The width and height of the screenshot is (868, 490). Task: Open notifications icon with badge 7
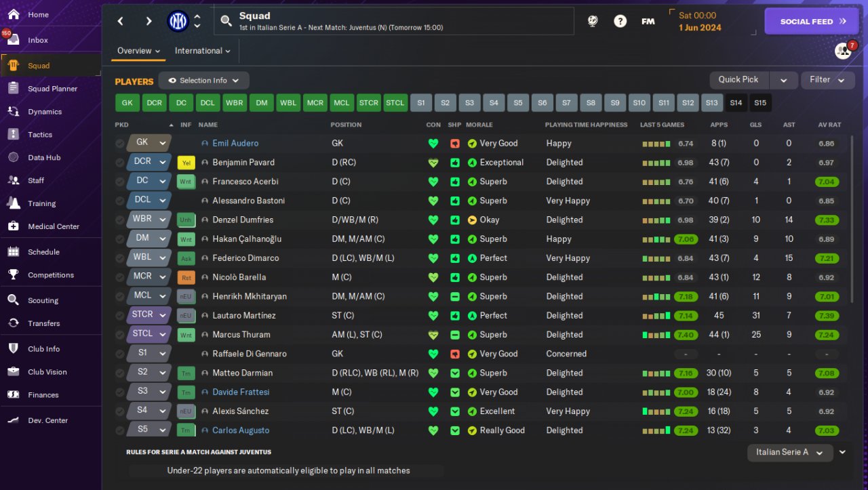[x=843, y=51]
